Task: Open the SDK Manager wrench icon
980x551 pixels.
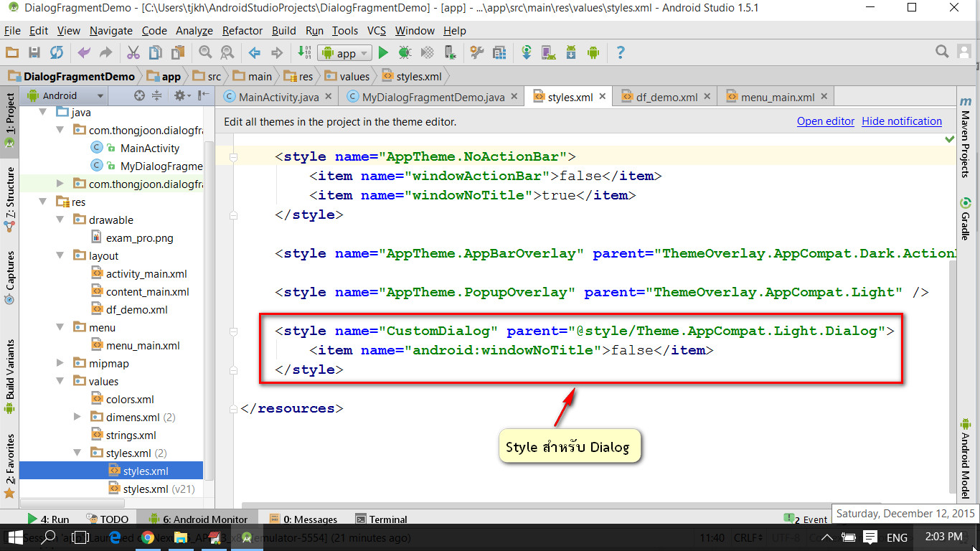Action: [x=478, y=52]
